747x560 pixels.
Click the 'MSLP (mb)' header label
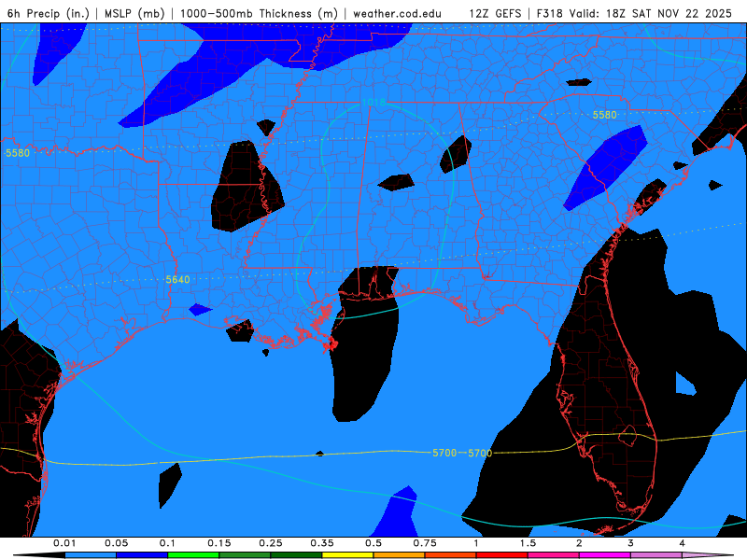point(134,13)
